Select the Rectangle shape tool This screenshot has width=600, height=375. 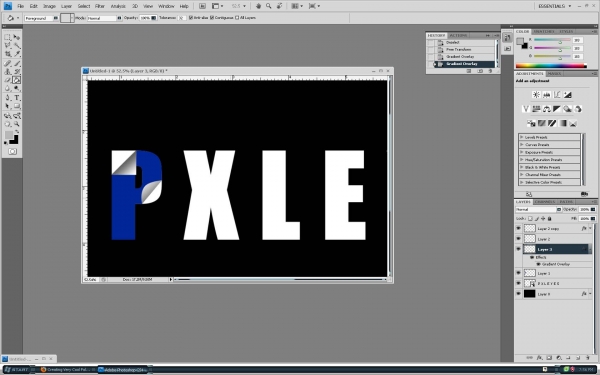pos(17,106)
